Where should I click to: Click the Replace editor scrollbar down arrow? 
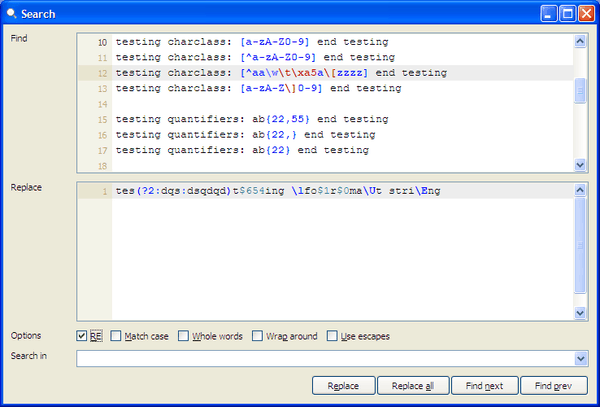580,313
